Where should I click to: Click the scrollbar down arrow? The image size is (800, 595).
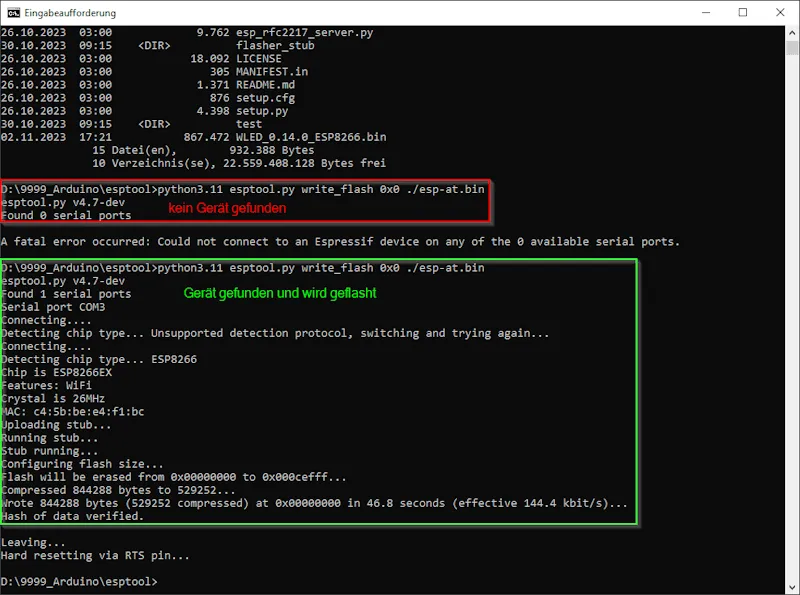click(790, 586)
